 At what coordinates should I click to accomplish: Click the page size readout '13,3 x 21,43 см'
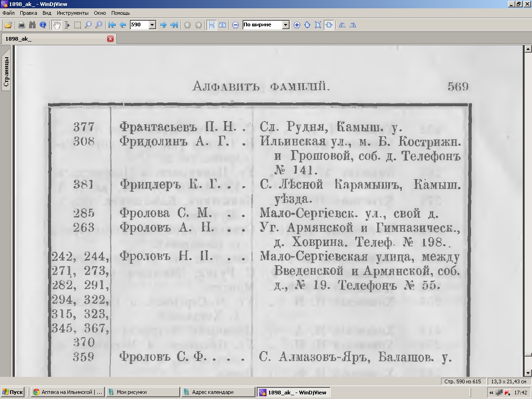(508, 381)
